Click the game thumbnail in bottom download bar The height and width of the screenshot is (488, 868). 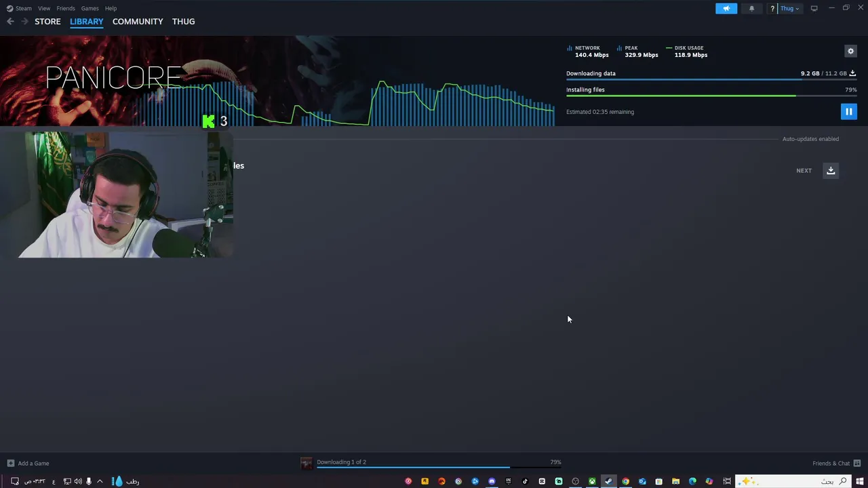coord(307,463)
